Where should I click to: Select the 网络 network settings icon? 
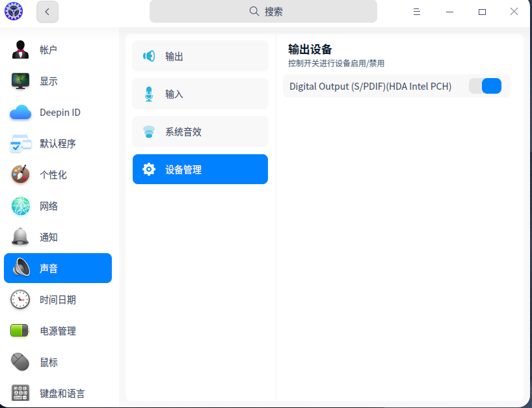coord(20,206)
